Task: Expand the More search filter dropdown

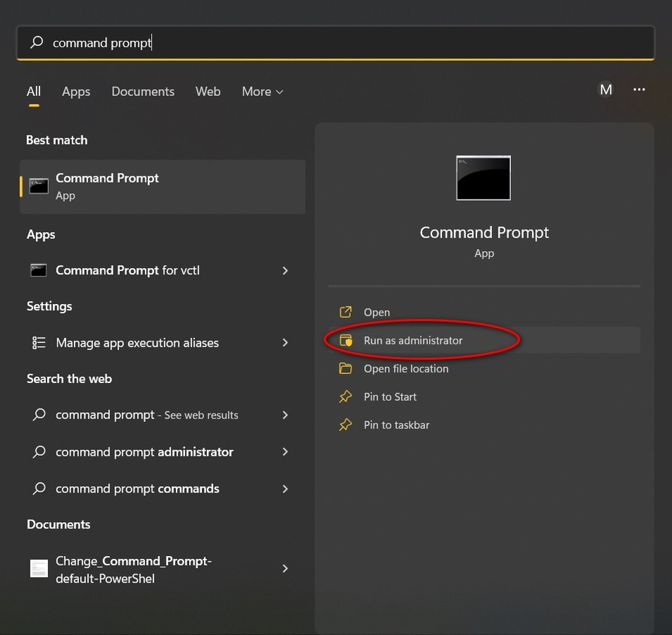Action: pos(262,91)
